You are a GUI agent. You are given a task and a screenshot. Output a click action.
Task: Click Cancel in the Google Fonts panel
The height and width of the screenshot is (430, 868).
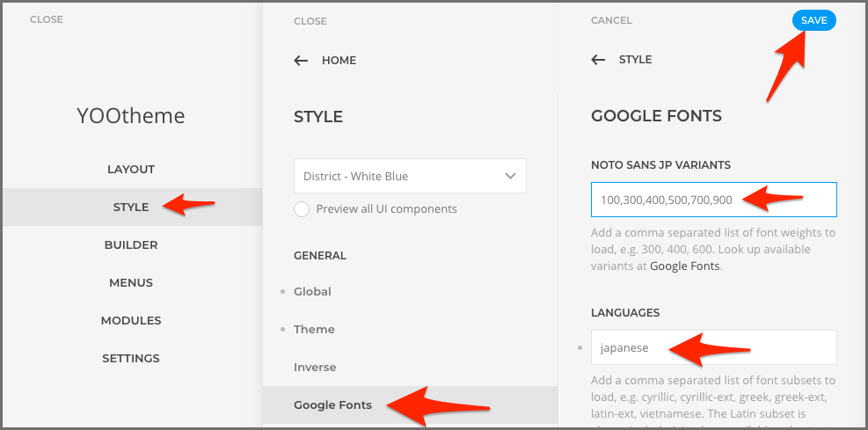[611, 20]
